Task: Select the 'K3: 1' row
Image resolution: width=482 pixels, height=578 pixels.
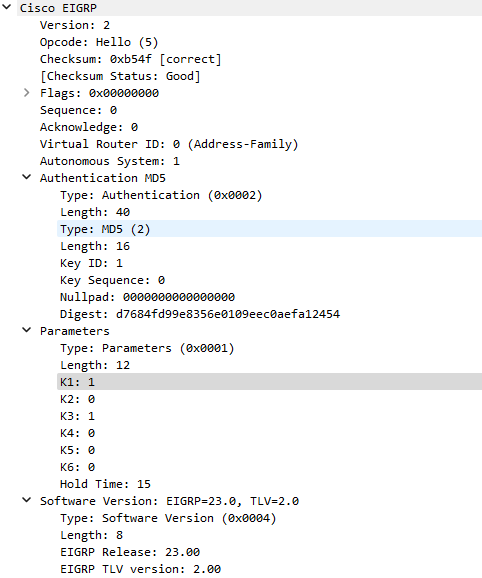Action: [x=77, y=416]
